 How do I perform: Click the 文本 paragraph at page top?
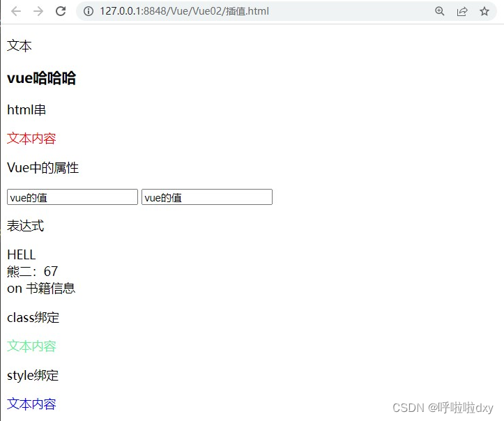point(20,45)
